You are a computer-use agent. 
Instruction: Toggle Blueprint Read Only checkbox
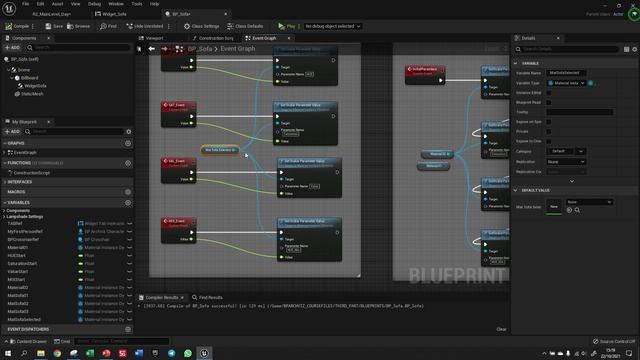[x=549, y=102]
